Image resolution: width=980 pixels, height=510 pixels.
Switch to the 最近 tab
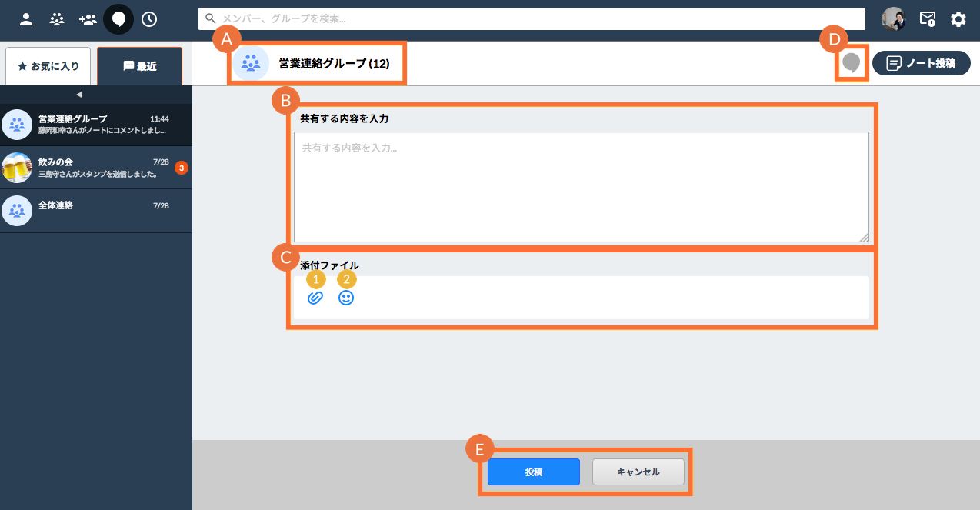(x=139, y=66)
